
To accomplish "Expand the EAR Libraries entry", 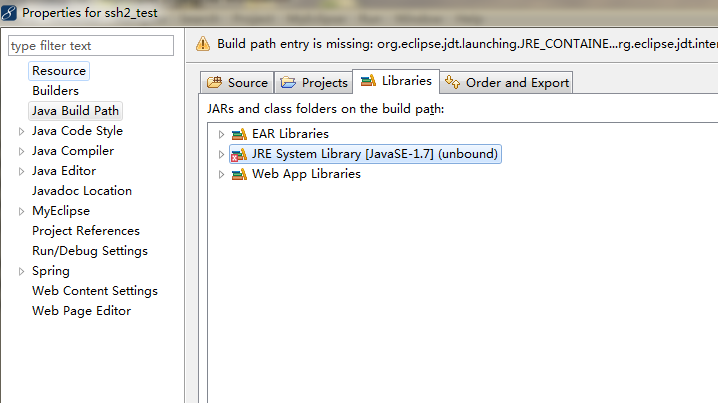I will (221, 134).
